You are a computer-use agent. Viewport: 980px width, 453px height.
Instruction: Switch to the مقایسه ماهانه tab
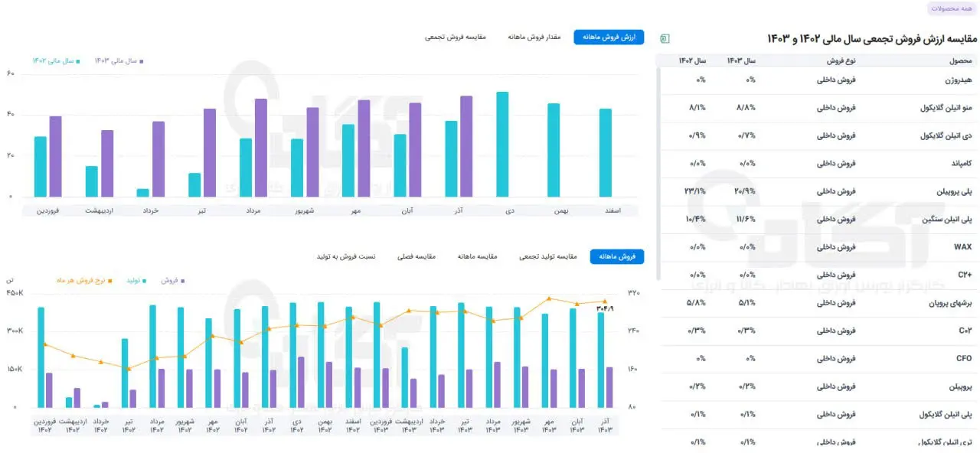tap(479, 256)
